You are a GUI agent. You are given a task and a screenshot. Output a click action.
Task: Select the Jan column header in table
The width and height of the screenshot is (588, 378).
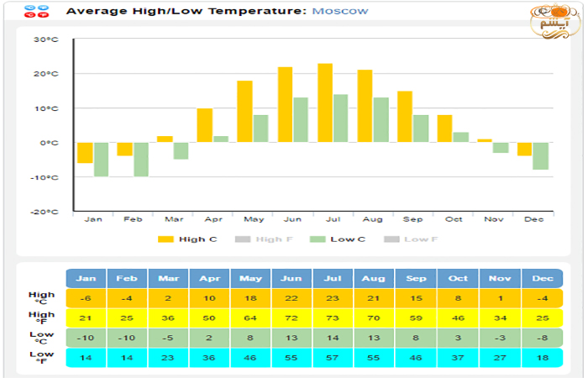pyautogui.click(x=86, y=278)
